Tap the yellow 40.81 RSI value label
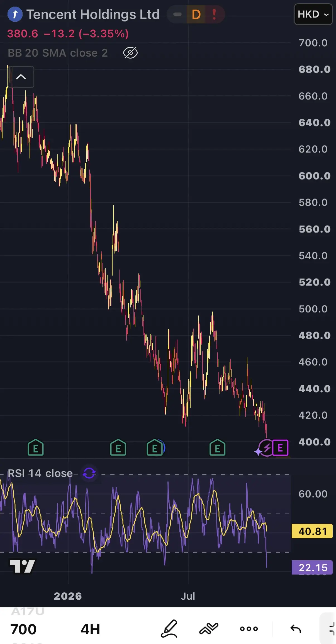Image resolution: width=336 pixels, height=644 pixels. coord(312,531)
